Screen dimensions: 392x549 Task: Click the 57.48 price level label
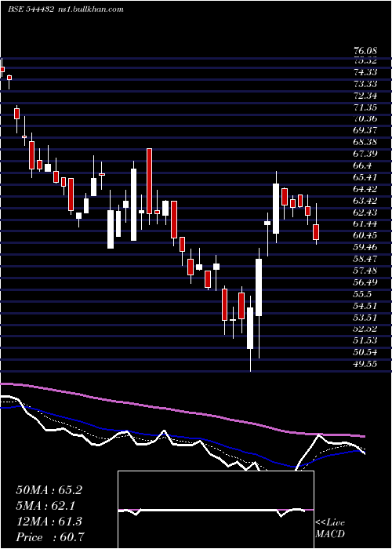(365, 271)
